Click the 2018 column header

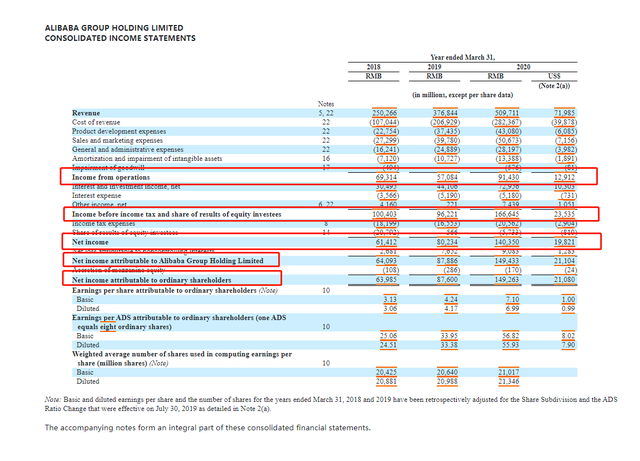click(373, 67)
